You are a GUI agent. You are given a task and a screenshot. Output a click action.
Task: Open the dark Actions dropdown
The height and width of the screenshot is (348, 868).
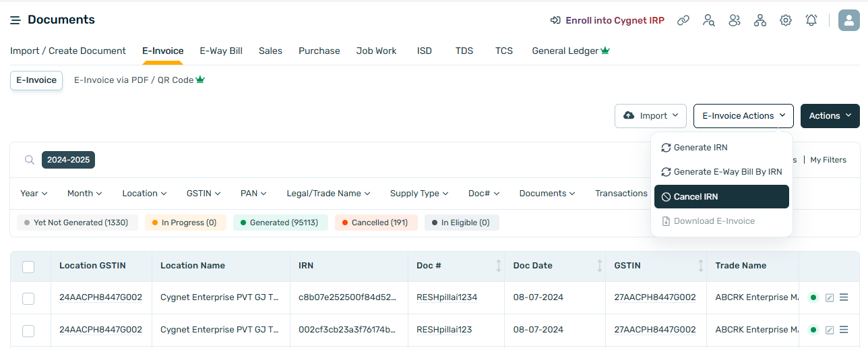[x=830, y=116]
